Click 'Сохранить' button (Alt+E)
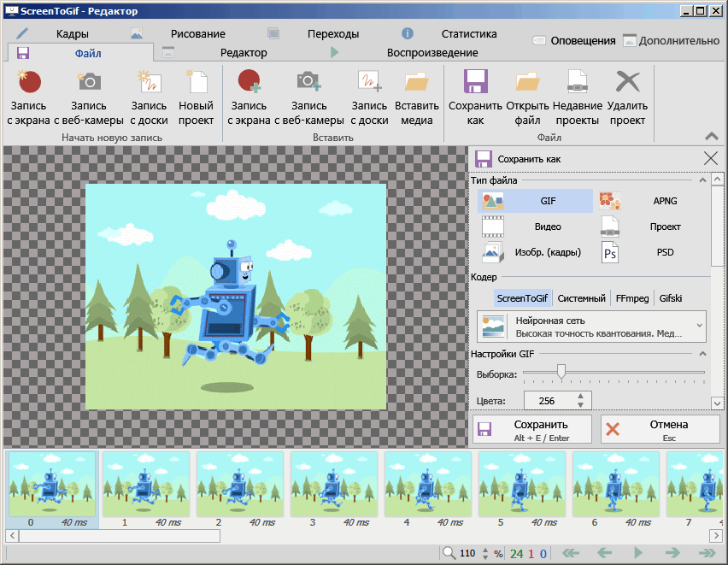The height and width of the screenshot is (565, 728). pos(532,429)
